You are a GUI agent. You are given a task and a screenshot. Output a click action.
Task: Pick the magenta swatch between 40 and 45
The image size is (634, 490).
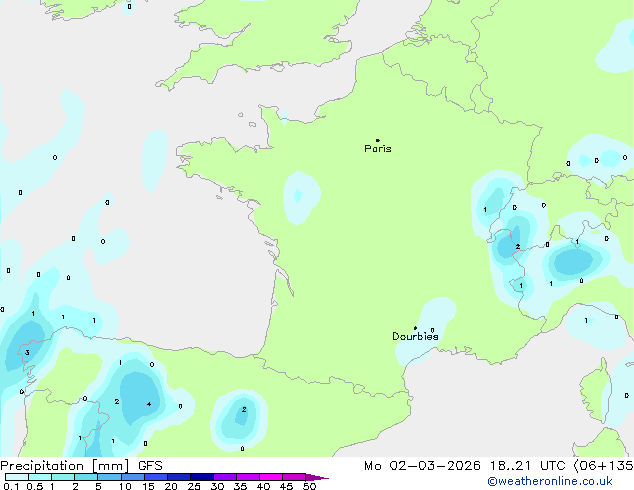[x=271, y=477]
